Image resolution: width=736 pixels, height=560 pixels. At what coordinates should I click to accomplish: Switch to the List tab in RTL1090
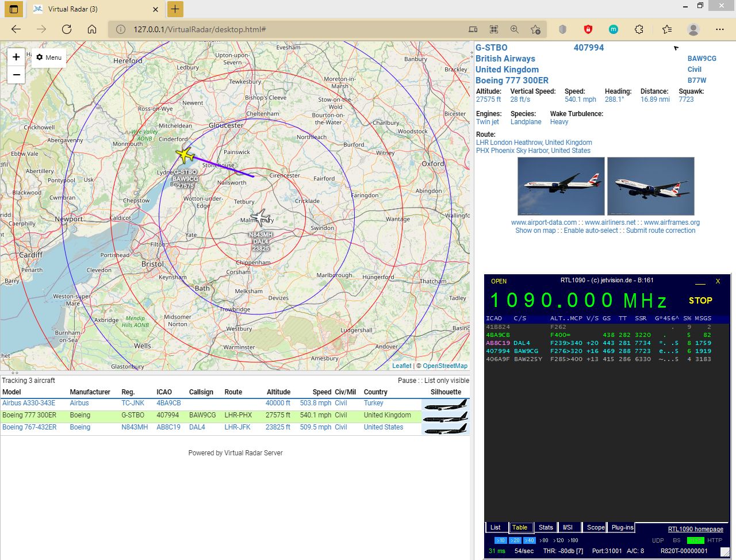pyautogui.click(x=495, y=527)
